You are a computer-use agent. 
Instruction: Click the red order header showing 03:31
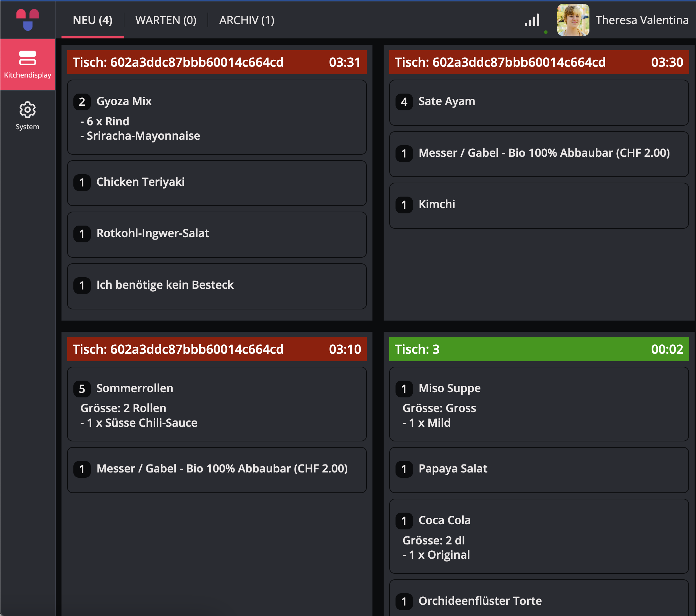(217, 62)
